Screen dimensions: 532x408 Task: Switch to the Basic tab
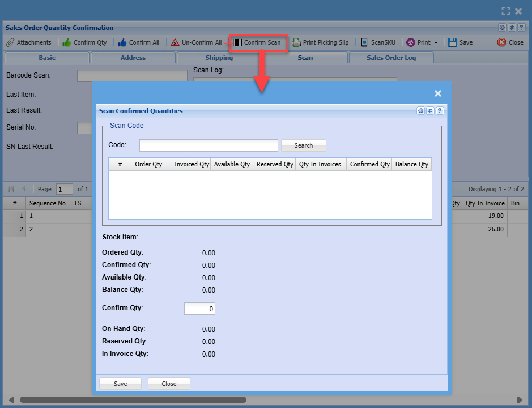point(47,58)
